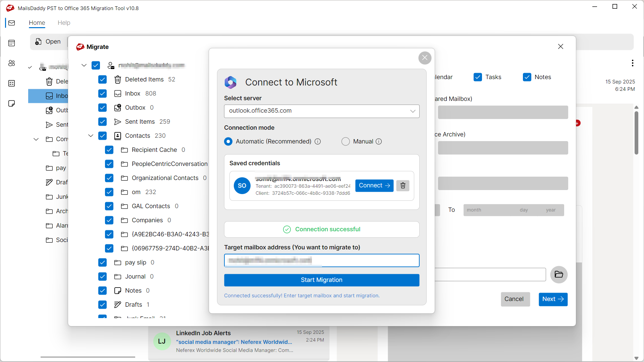
Task: Click the Sent Items arrow icon in Migrate tree
Action: [118, 122]
